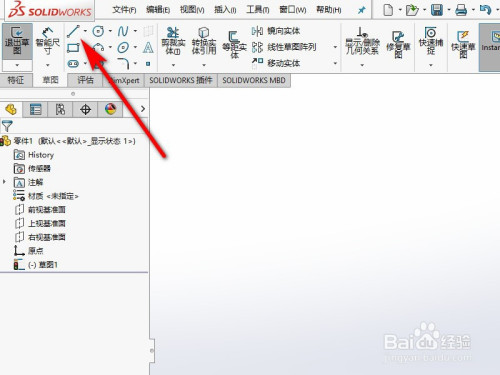Open the Line tool dropdown arrow

tap(85, 31)
